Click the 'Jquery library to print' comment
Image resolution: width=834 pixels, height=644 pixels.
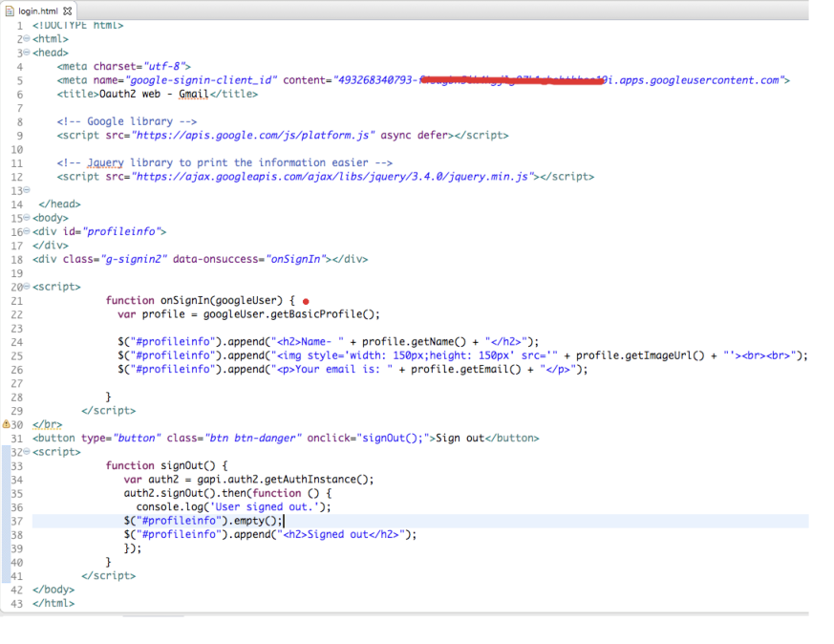225,162
